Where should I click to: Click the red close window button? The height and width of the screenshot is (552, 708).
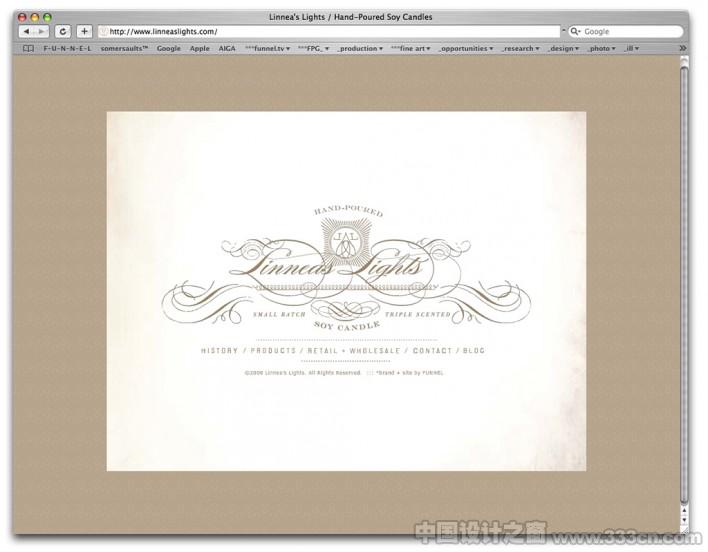22,17
